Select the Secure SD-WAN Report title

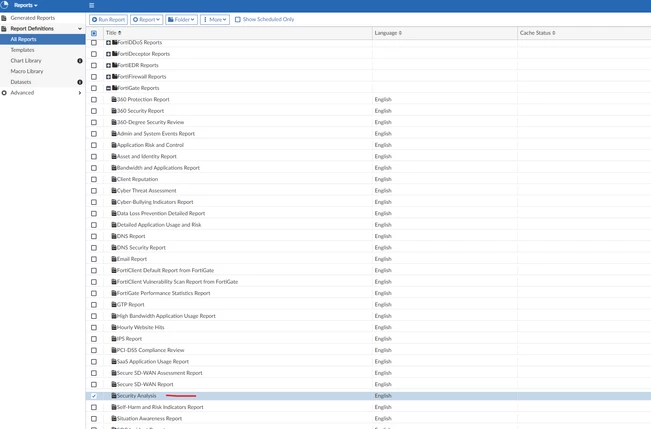click(145, 385)
